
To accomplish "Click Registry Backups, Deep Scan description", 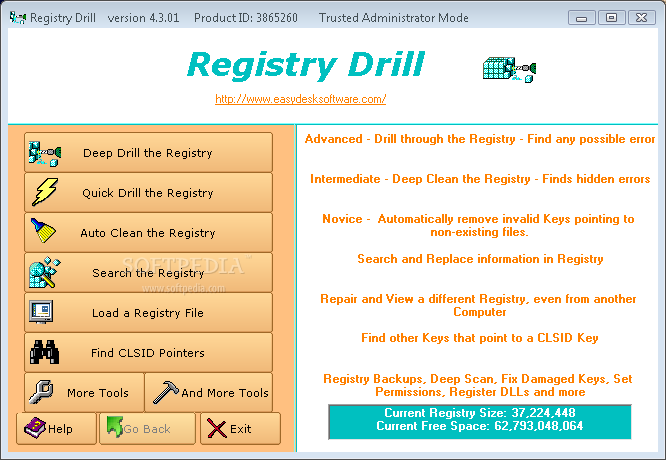I will point(479,385).
